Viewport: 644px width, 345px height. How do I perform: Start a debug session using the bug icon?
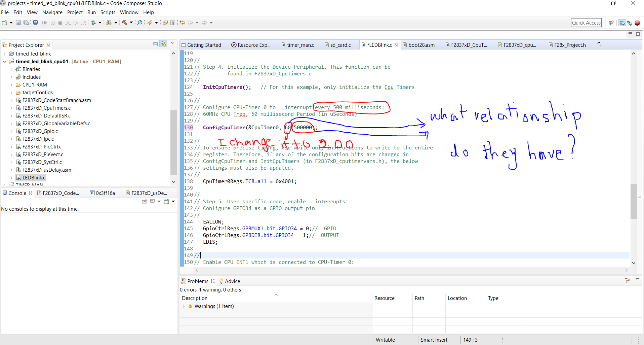[x=93, y=23]
